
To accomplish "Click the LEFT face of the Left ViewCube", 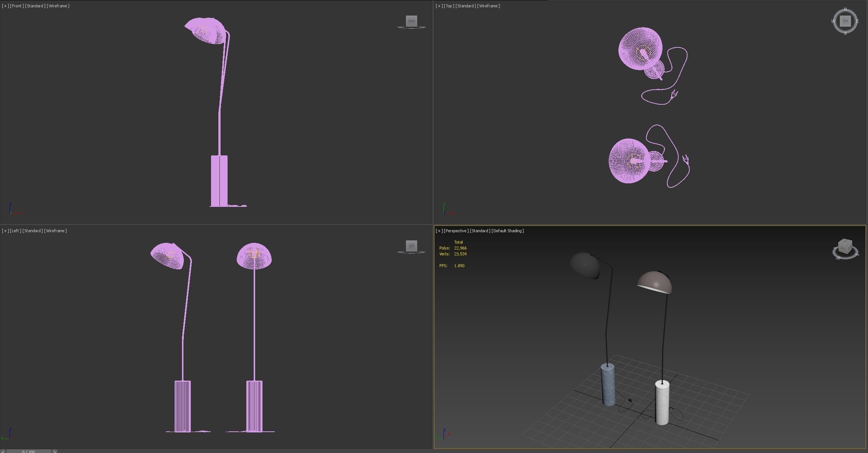I will [411, 246].
